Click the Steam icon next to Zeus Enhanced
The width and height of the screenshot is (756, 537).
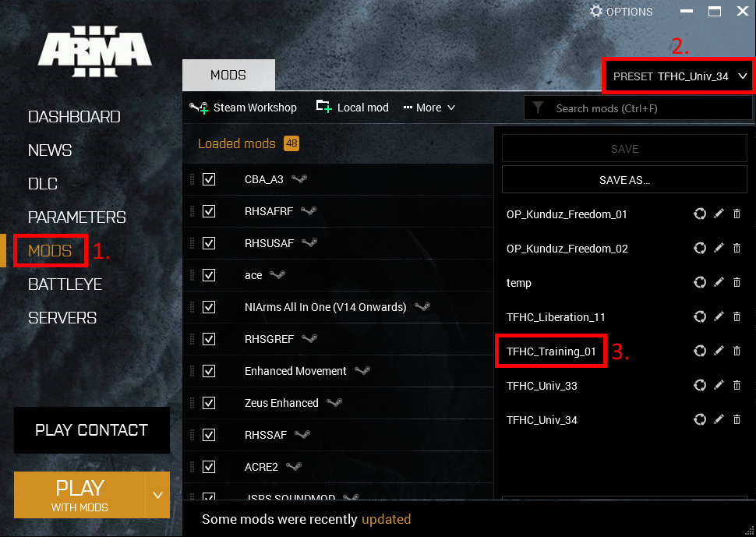pos(334,402)
